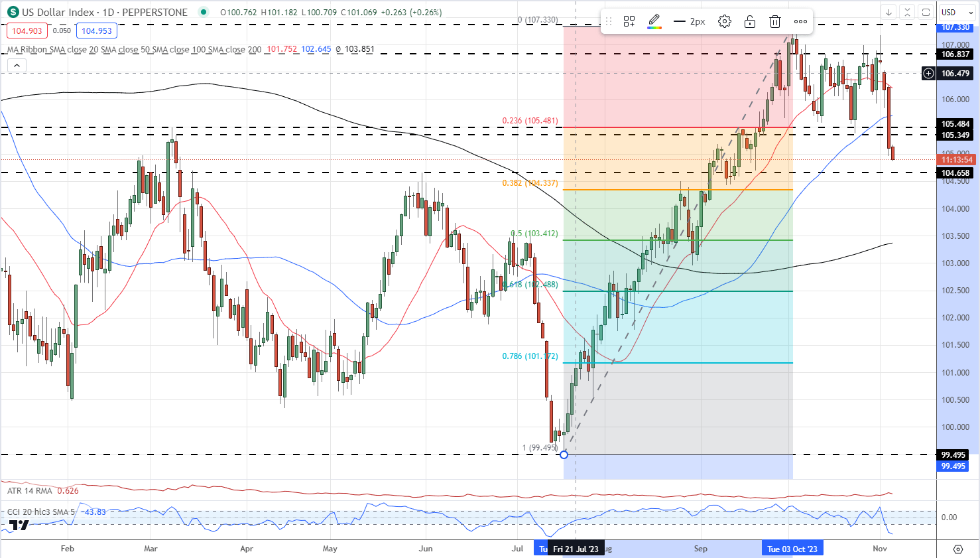Viewport: 980px width, 558px height.
Task: Click the blue buy price 104.953
Action: [x=97, y=31]
